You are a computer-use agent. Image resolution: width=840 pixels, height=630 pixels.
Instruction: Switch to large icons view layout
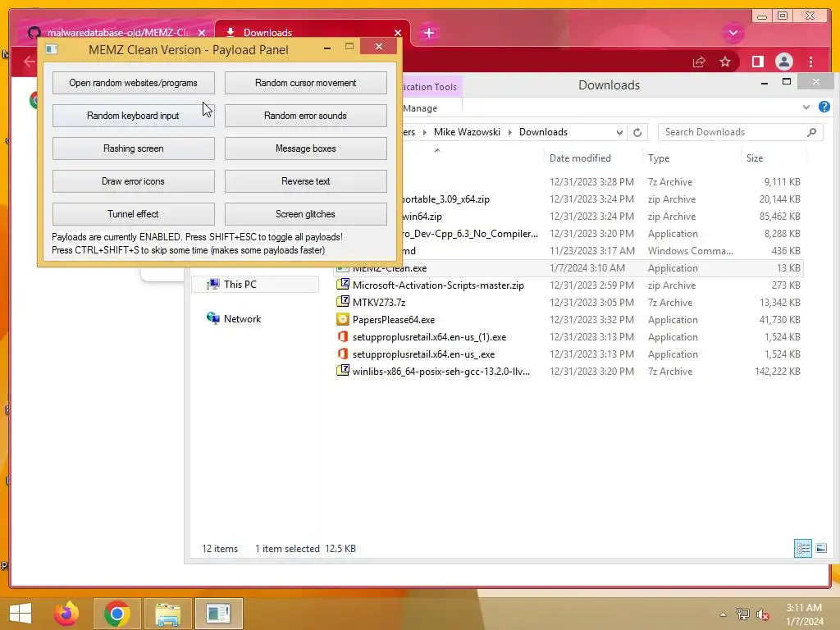820,548
